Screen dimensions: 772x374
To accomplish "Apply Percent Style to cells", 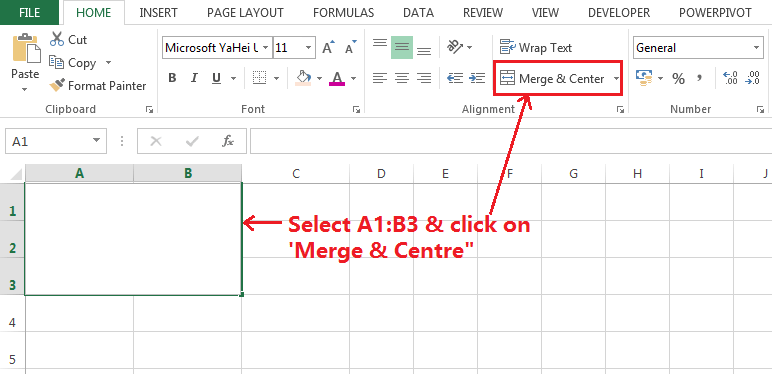I will click(678, 78).
